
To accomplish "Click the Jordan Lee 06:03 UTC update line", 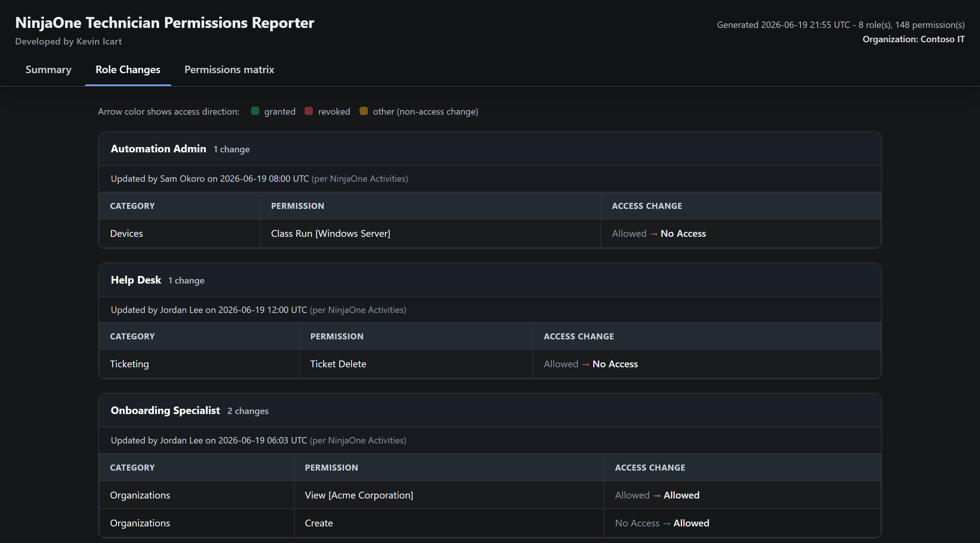I will pyautogui.click(x=258, y=440).
